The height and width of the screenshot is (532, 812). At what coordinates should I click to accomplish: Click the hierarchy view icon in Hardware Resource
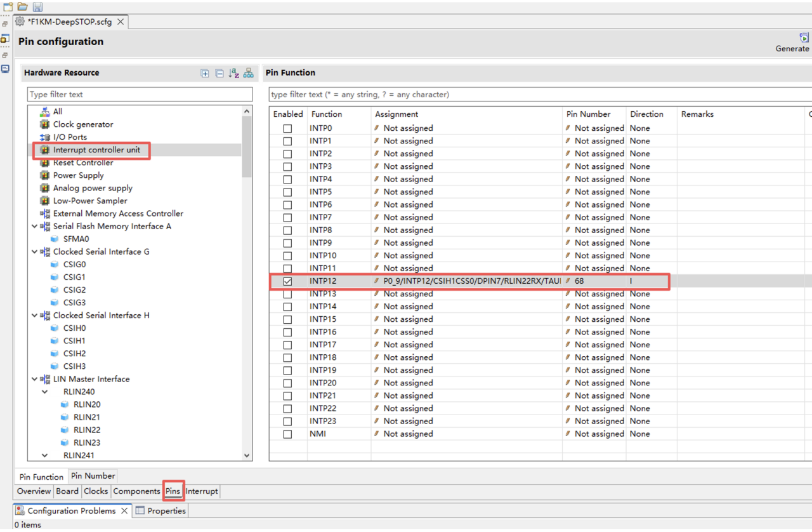tap(248, 74)
